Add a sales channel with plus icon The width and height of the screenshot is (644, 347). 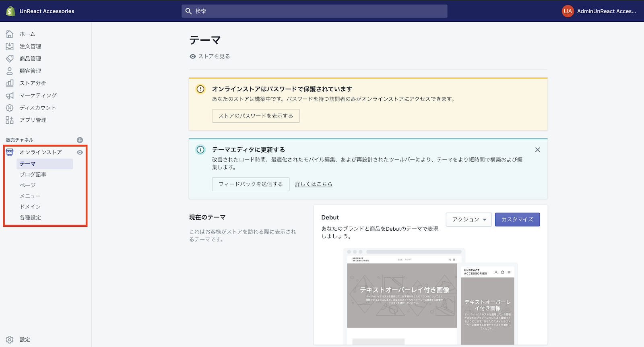coord(80,140)
